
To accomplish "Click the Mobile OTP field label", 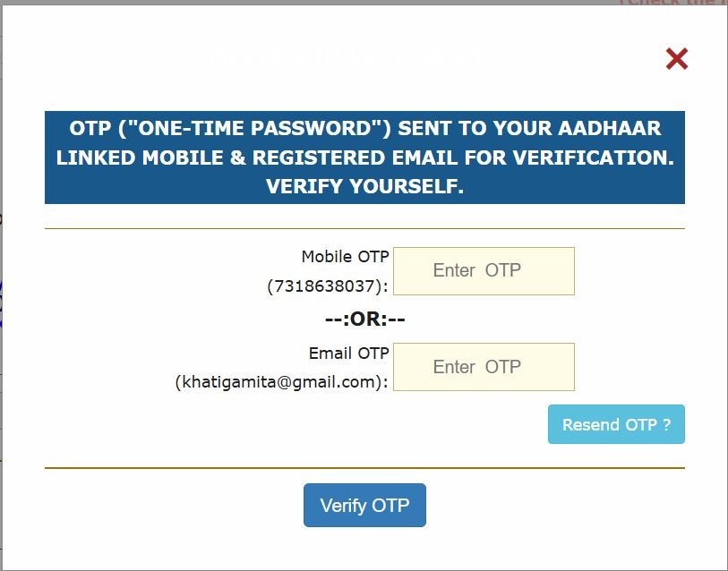I will [345, 256].
